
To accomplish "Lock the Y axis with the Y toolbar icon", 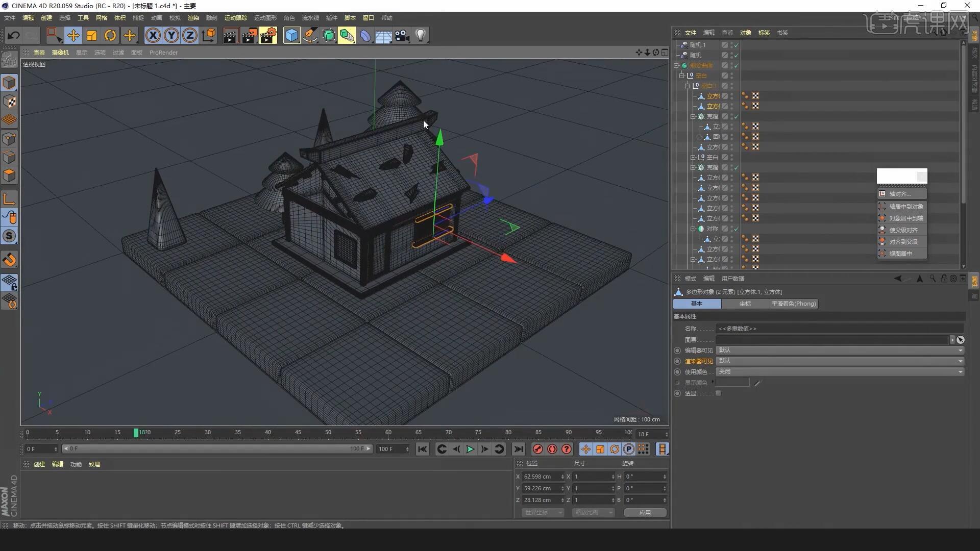I will click(x=171, y=35).
